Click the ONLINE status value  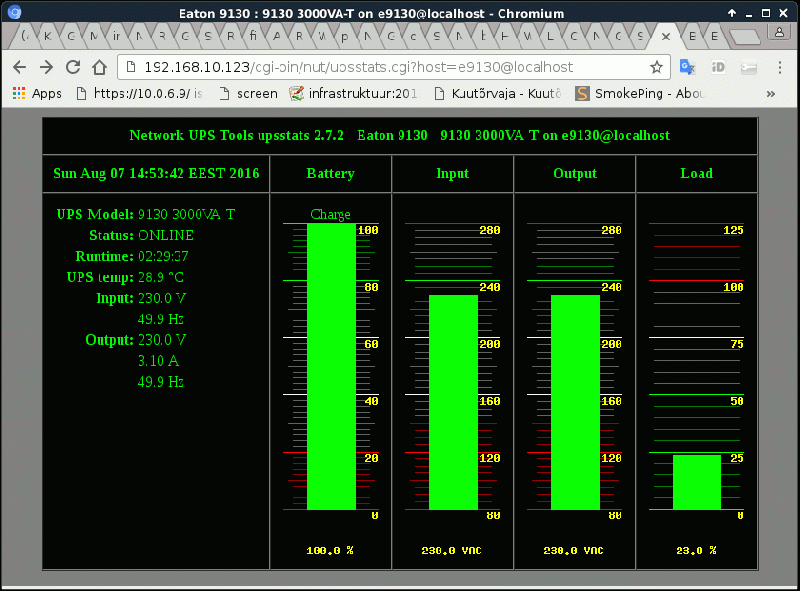pyautogui.click(x=166, y=235)
